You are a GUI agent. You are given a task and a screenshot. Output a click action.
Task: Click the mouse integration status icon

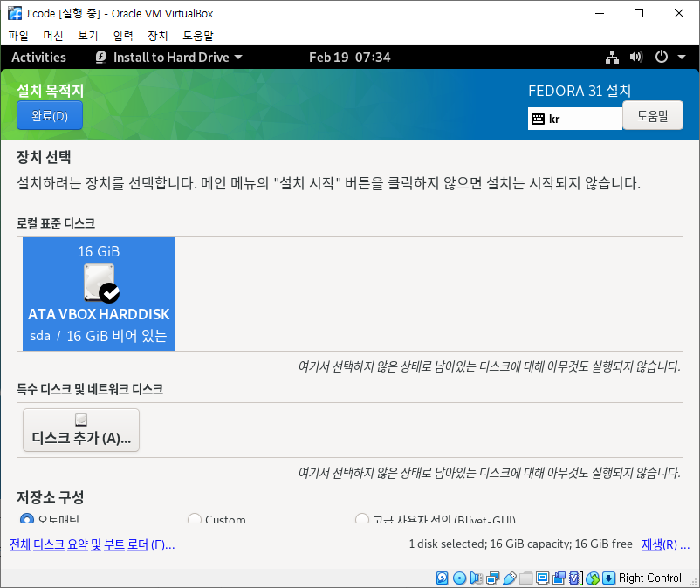coord(593,578)
